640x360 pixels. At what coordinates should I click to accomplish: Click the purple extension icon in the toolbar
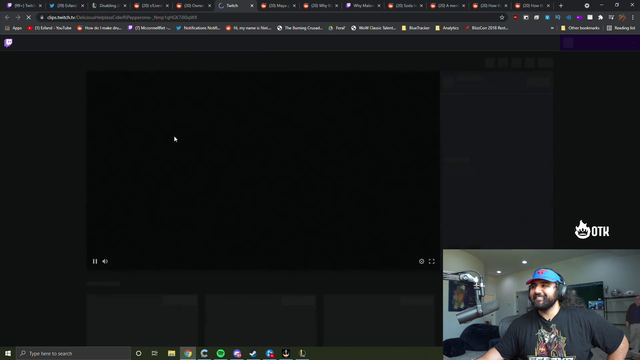click(x=579, y=18)
